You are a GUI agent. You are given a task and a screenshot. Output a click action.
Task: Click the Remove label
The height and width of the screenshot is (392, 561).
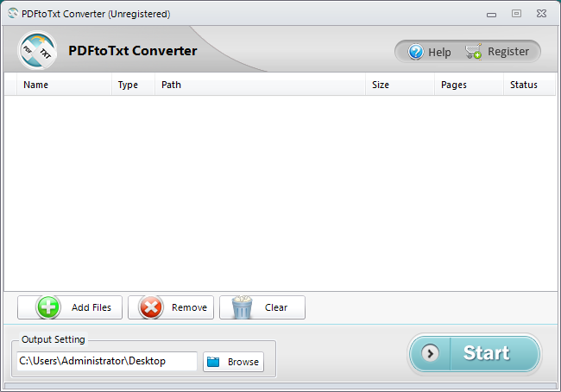(x=189, y=307)
